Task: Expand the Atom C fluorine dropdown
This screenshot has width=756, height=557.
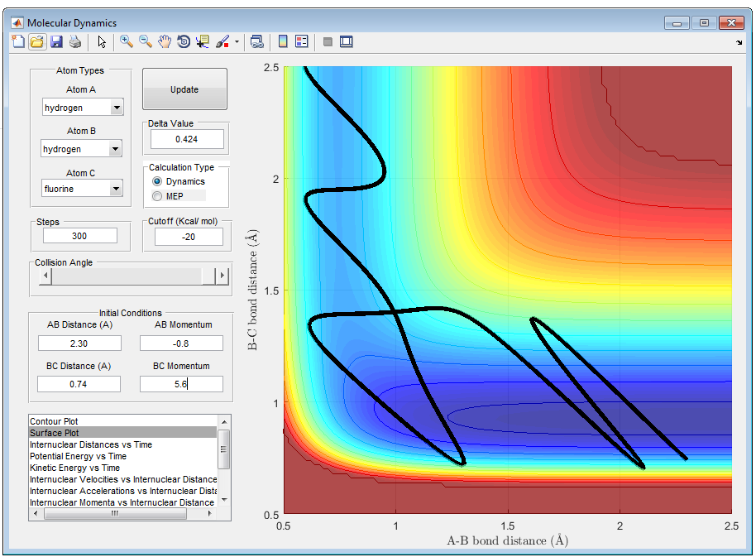Action: tap(116, 189)
